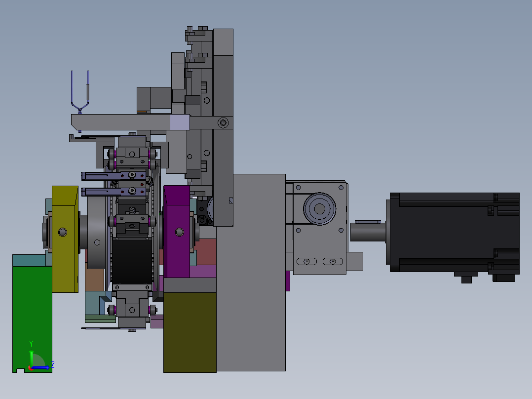Select the green support block
The height and width of the screenshot is (399, 532).
click(x=32, y=319)
